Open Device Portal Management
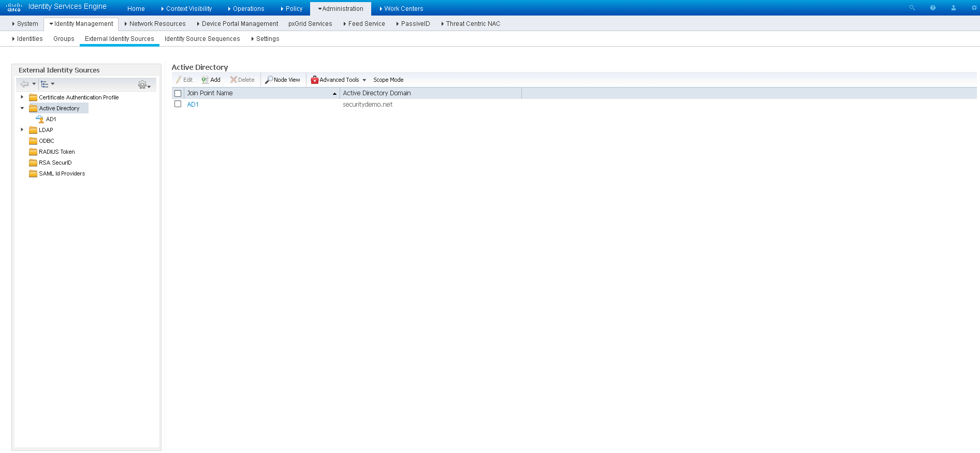980x453 pixels. 238,24
